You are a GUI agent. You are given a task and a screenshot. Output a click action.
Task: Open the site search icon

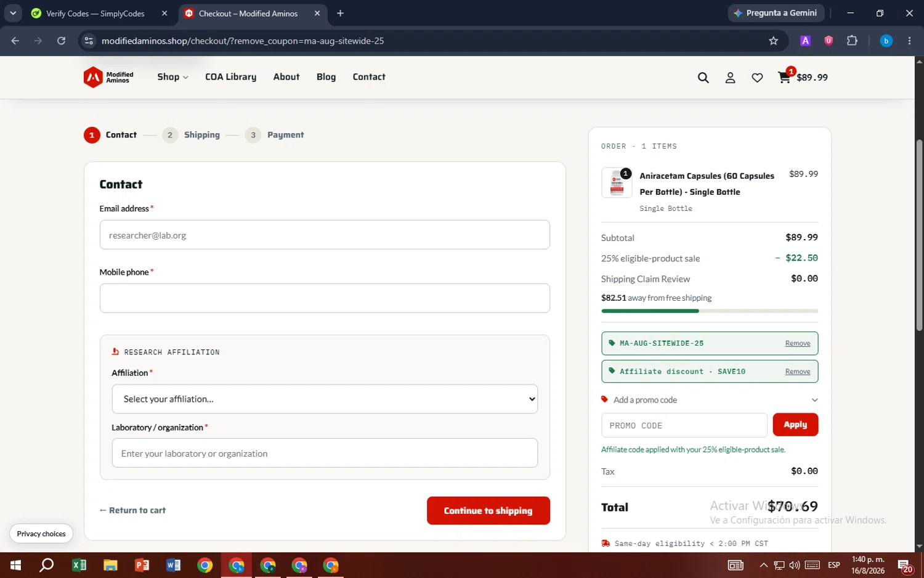[x=703, y=78]
